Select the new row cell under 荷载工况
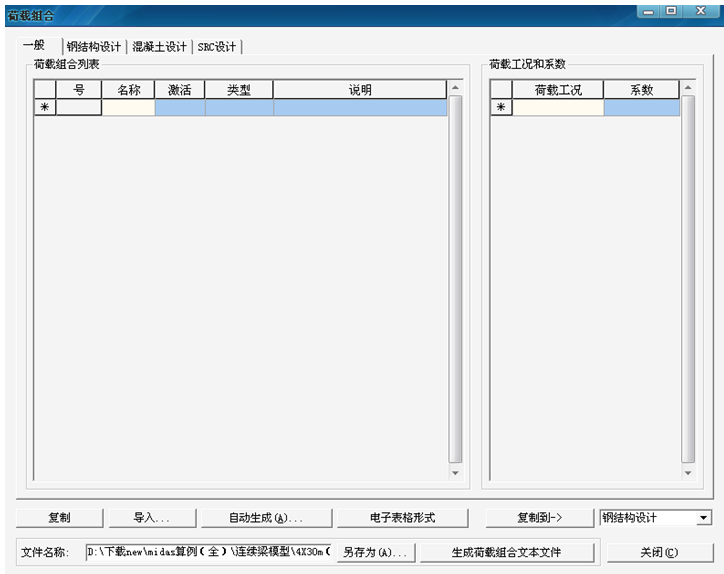 click(x=558, y=107)
